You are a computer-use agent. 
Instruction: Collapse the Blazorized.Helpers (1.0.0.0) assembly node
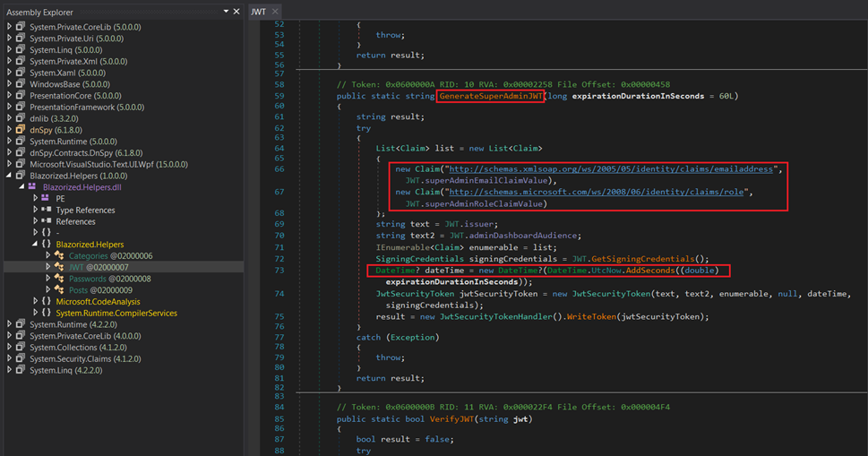coord(10,176)
